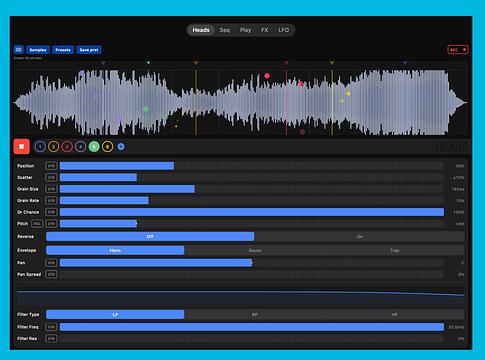The width and height of the screenshot is (485, 360).
Task: Toggle LFO for the Pitch row
Action: coord(51,224)
